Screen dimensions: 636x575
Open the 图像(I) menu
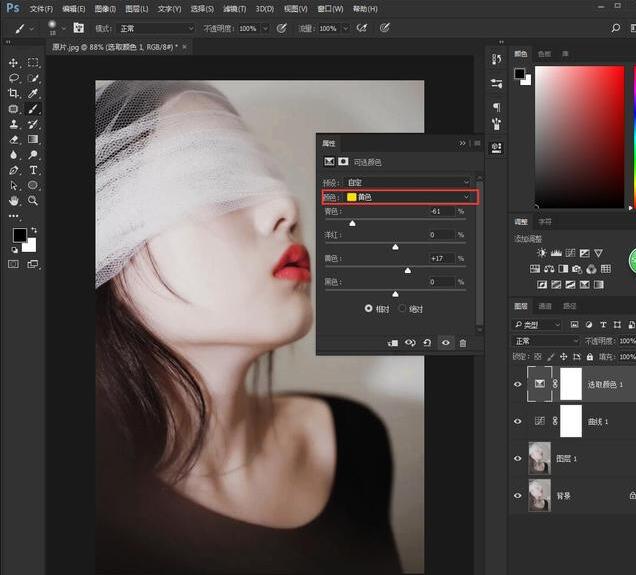click(103, 8)
